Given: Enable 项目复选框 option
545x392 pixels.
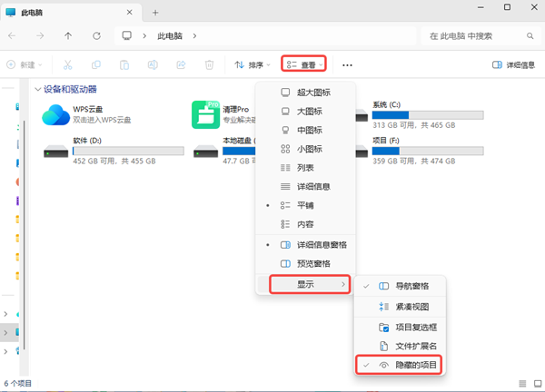Looking at the screenshot, I should (x=400, y=328).
